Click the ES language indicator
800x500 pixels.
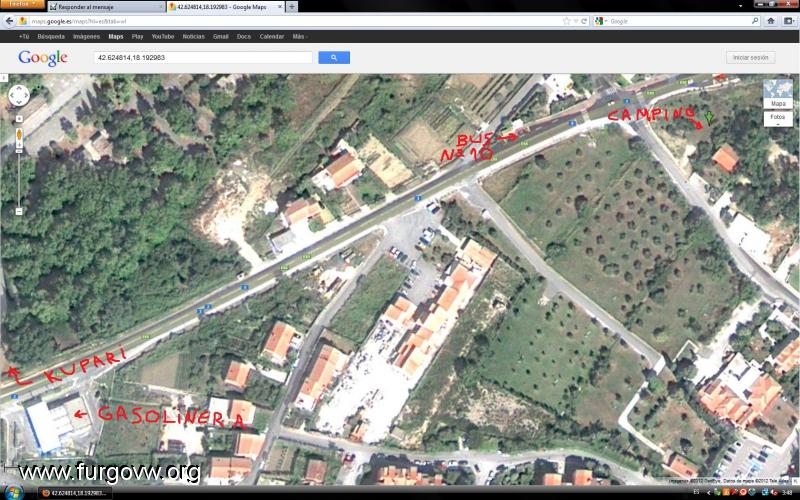696,492
